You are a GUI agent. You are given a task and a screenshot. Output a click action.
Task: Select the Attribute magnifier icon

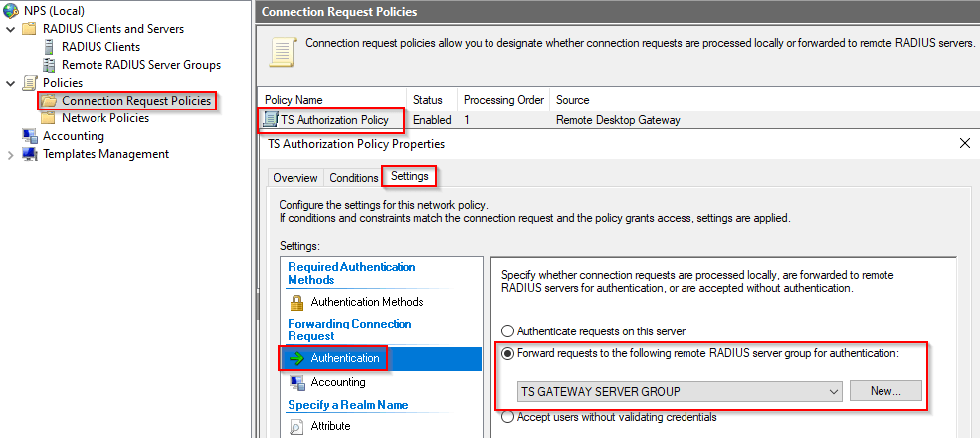[296, 427]
